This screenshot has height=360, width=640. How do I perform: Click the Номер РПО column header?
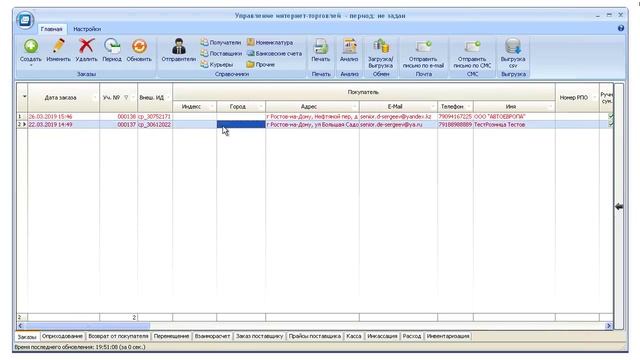pos(577,98)
